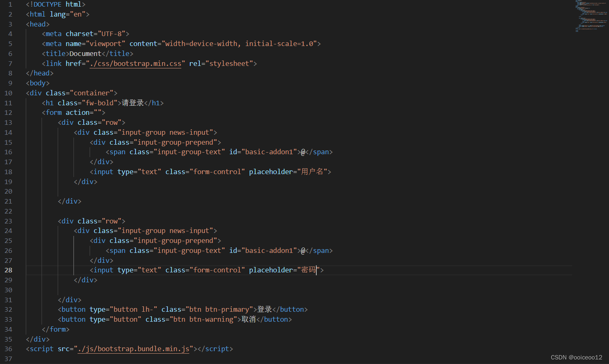Click the bootstrap.min.css stylesheet link
This screenshot has height=364, width=609.
tap(136, 63)
